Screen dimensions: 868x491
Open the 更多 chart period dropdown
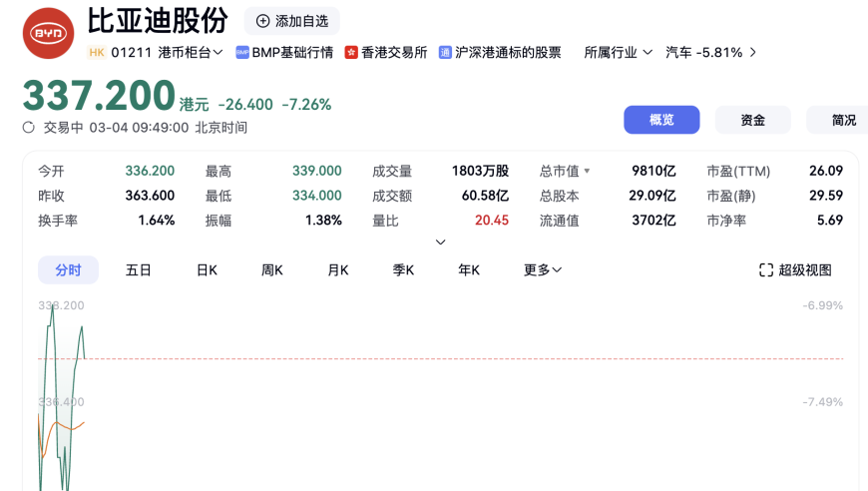tap(543, 270)
